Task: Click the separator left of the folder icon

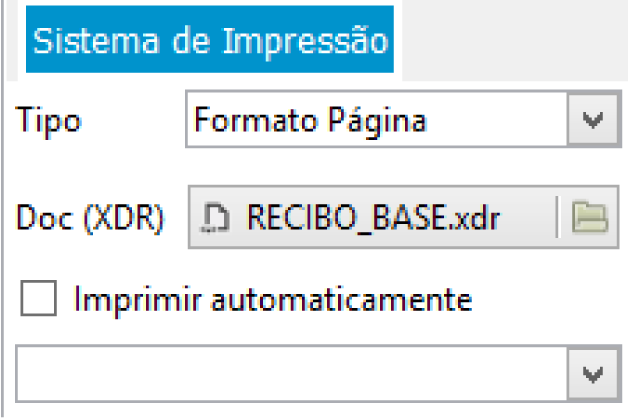Action: click(x=556, y=216)
